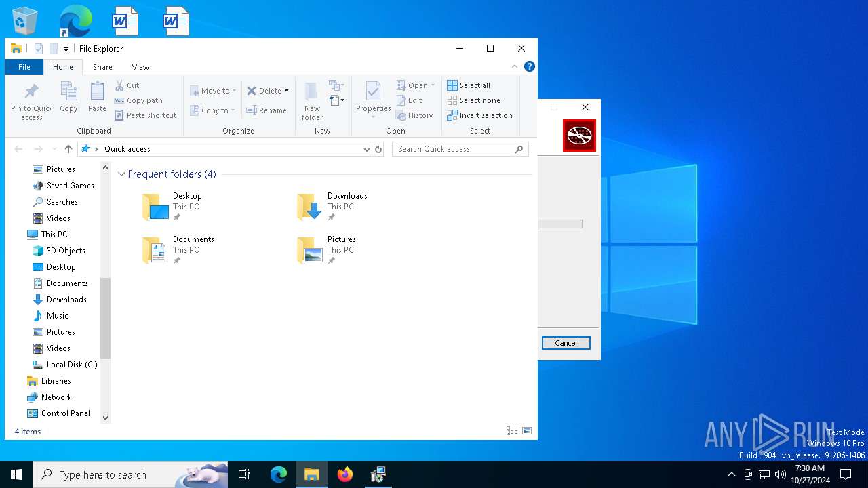Switch to the Share ribbon tab
This screenshot has height=488, width=868.
point(103,67)
